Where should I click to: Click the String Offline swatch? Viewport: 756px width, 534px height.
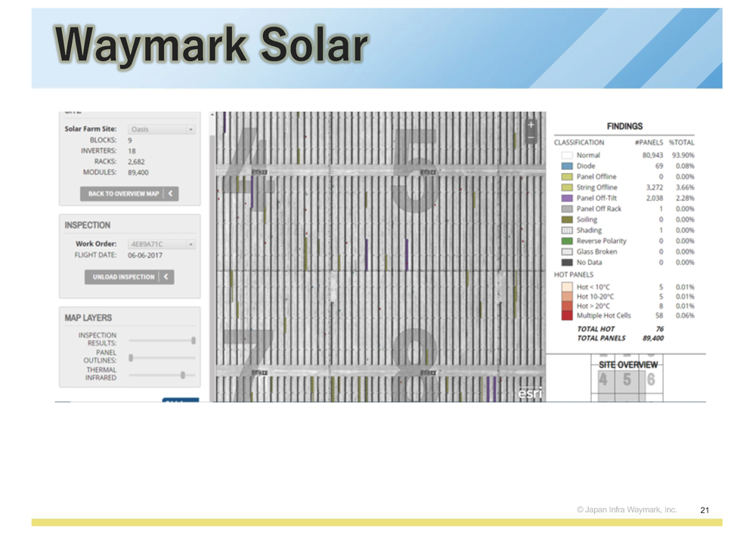[x=567, y=187]
